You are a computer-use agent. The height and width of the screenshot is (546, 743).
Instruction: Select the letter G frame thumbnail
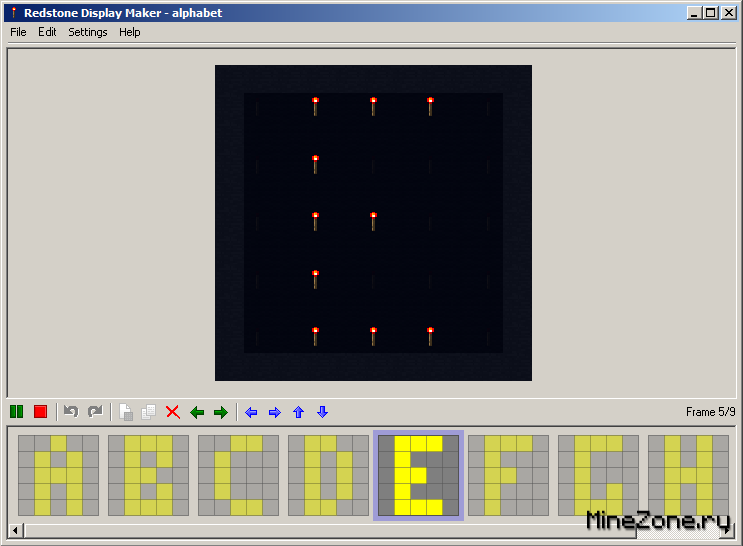pyautogui.click(x=598, y=475)
